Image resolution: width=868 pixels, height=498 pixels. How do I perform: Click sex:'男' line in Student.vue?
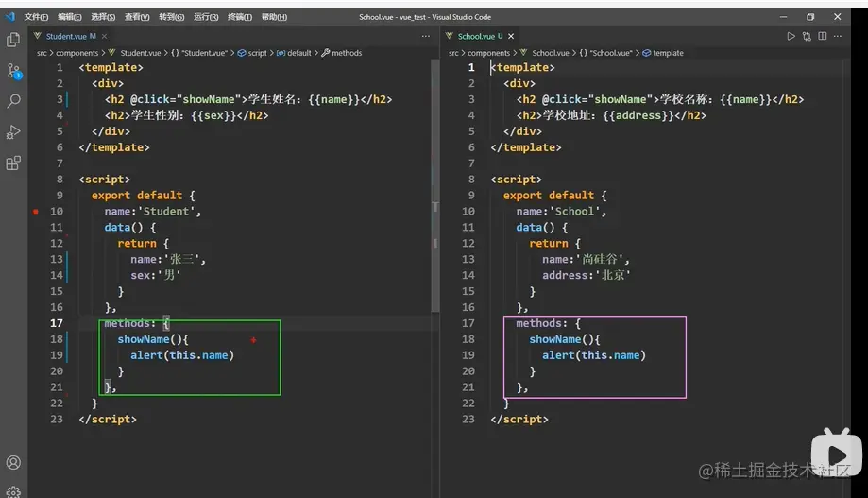156,275
